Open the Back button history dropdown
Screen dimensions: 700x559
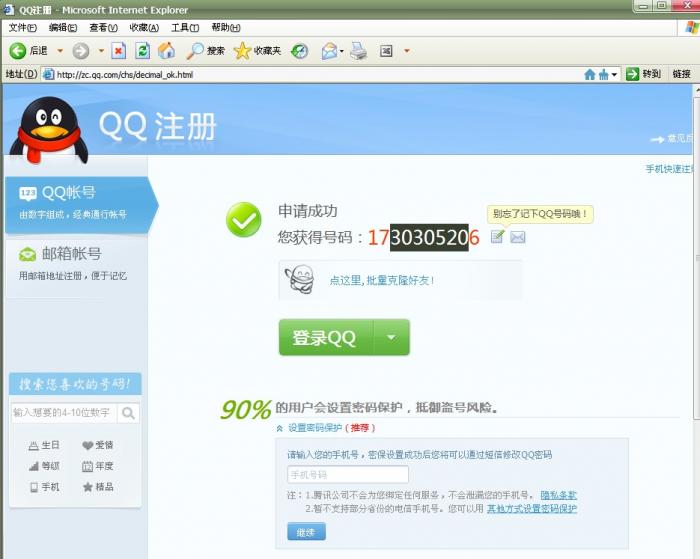[60, 51]
